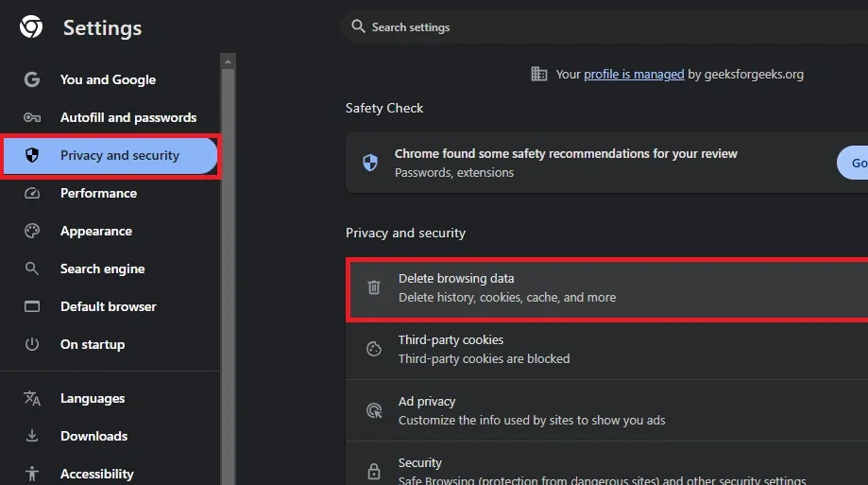Click the Delete browsing data trash icon
Screen dimensions: 868x485
coord(374,287)
